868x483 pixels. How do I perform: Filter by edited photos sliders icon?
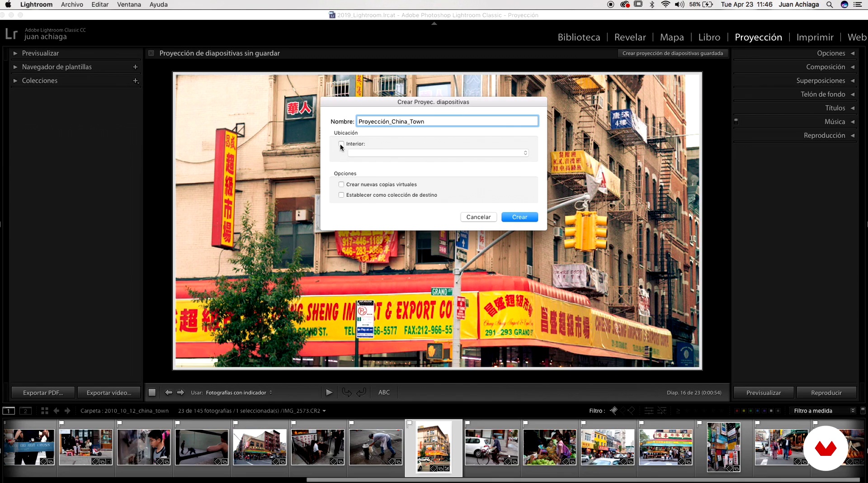(649, 411)
